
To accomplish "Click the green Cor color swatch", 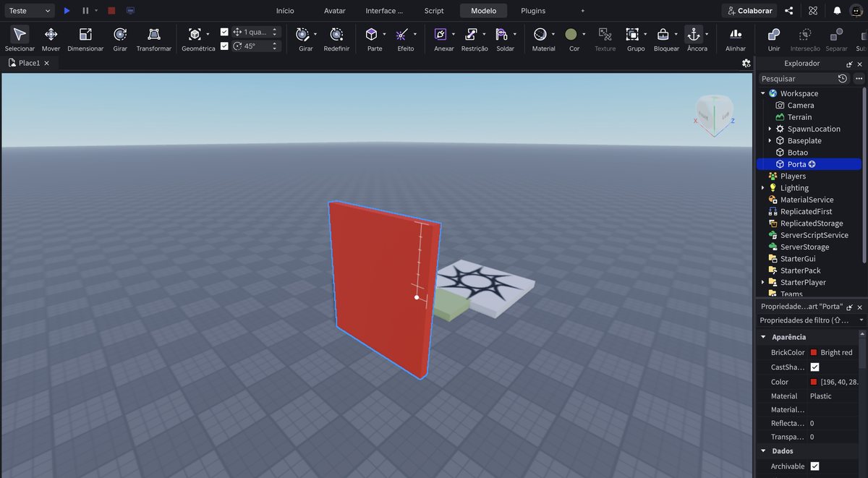I will (571, 34).
